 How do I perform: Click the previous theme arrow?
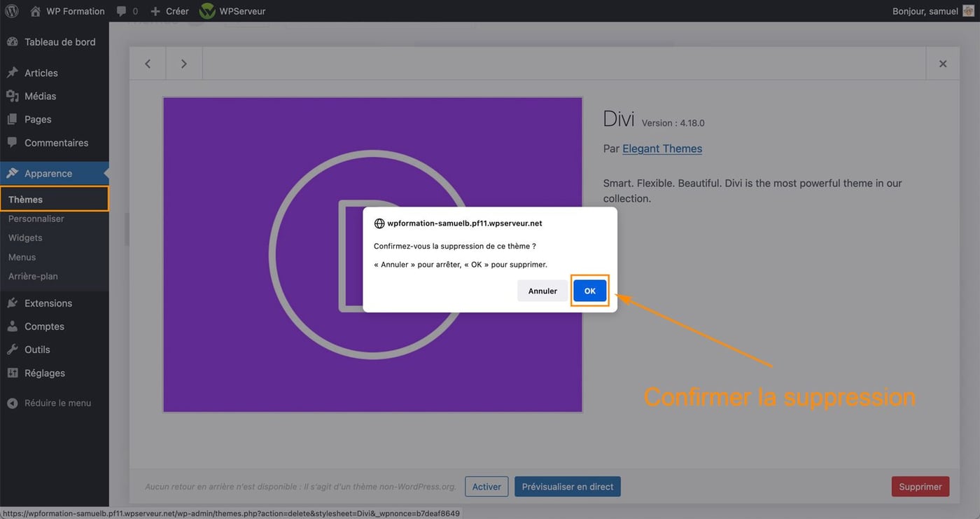pos(148,62)
